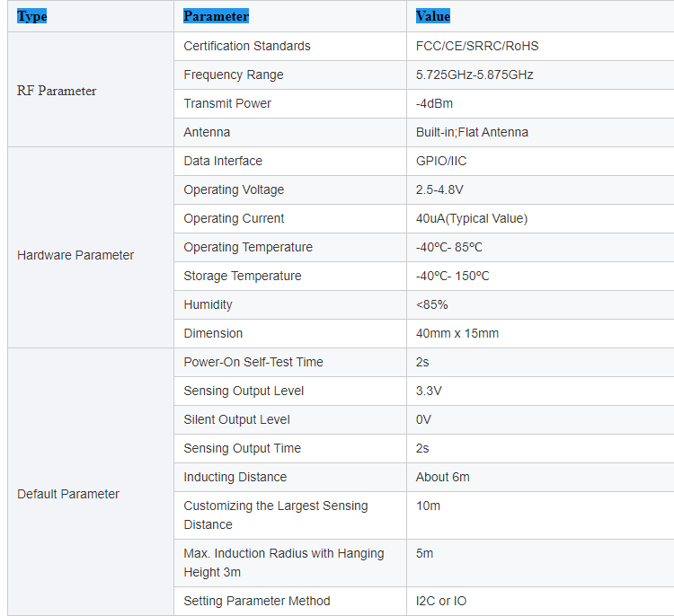Screen dimensions: 674x616
Task: Click the '5.725GHz-5.875GHz' value
Action: (x=474, y=75)
